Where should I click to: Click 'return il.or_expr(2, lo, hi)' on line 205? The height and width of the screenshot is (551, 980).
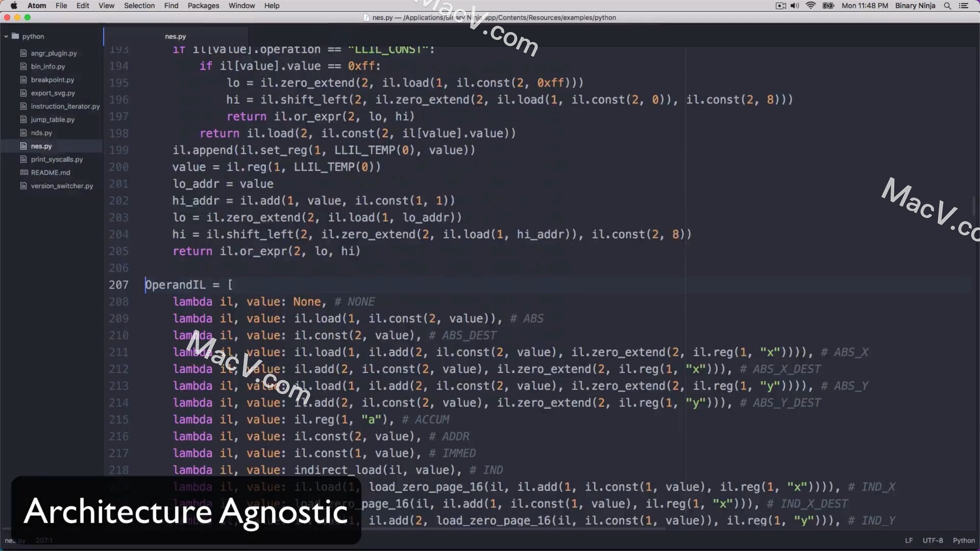point(266,251)
